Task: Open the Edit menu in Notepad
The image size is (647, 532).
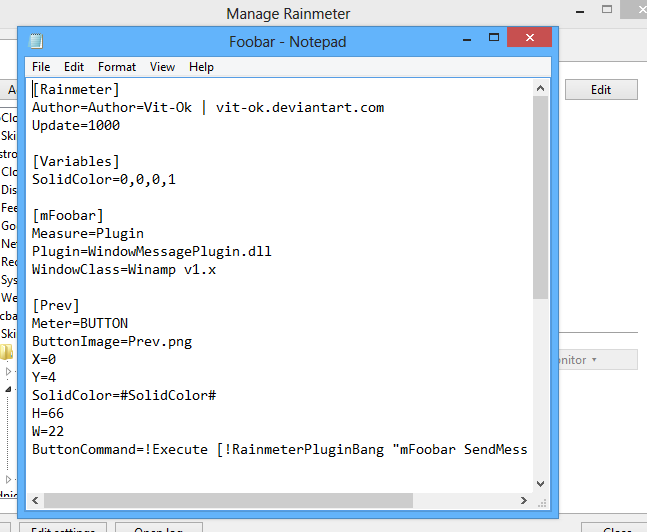Action: (x=74, y=67)
